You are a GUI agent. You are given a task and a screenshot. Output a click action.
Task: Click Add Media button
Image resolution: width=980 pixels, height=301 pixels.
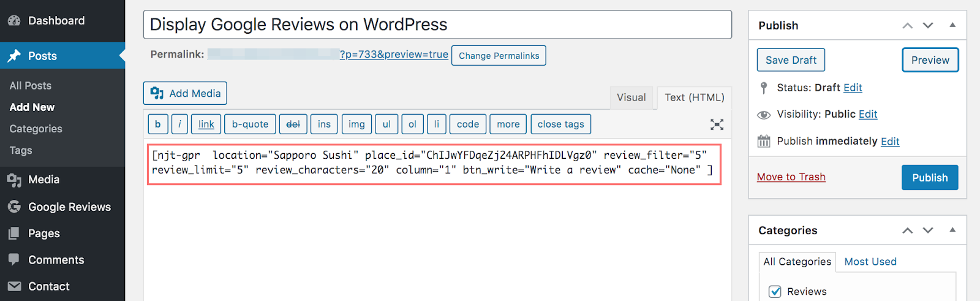pos(185,93)
